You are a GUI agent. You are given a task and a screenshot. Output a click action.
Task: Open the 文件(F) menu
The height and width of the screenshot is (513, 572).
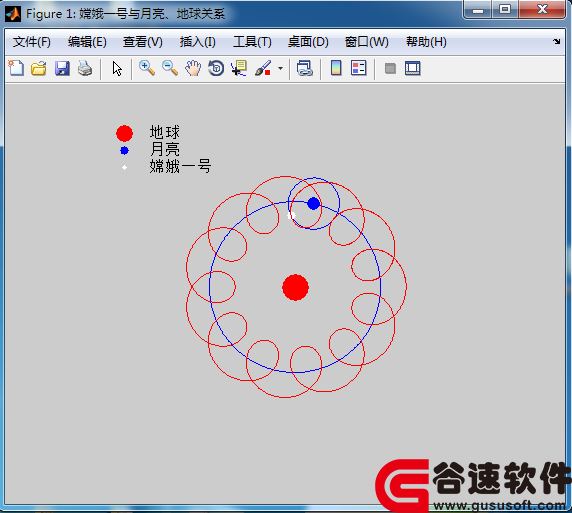pyautogui.click(x=32, y=42)
